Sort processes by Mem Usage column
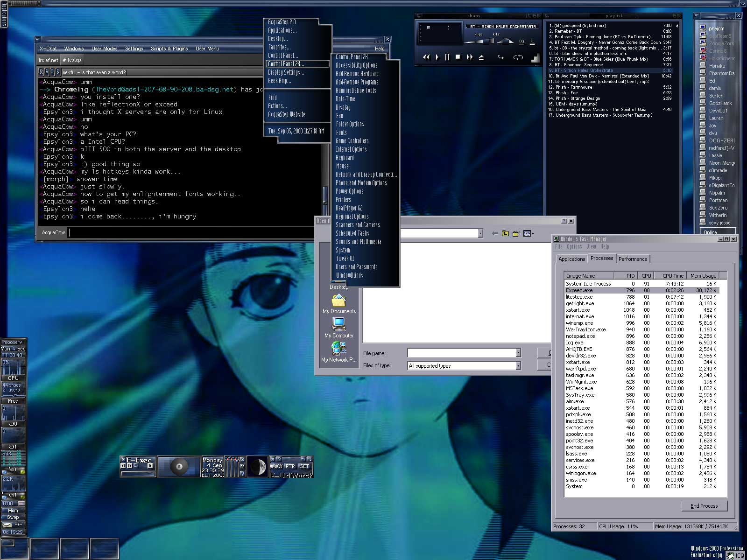 (x=703, y=276)
